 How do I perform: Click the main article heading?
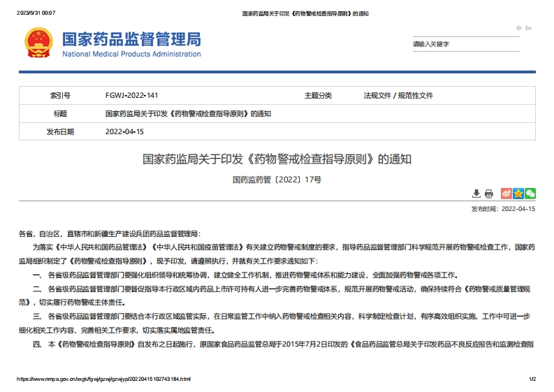(x=277, y=159)
